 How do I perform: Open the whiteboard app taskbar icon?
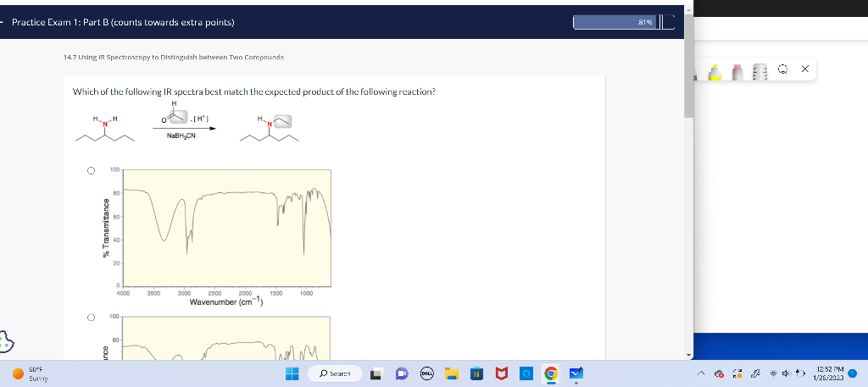tap(576, 374)
